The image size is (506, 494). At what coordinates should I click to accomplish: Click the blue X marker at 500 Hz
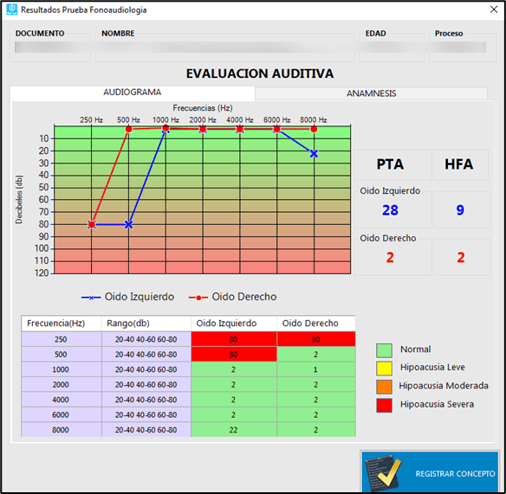coord(129,225)
